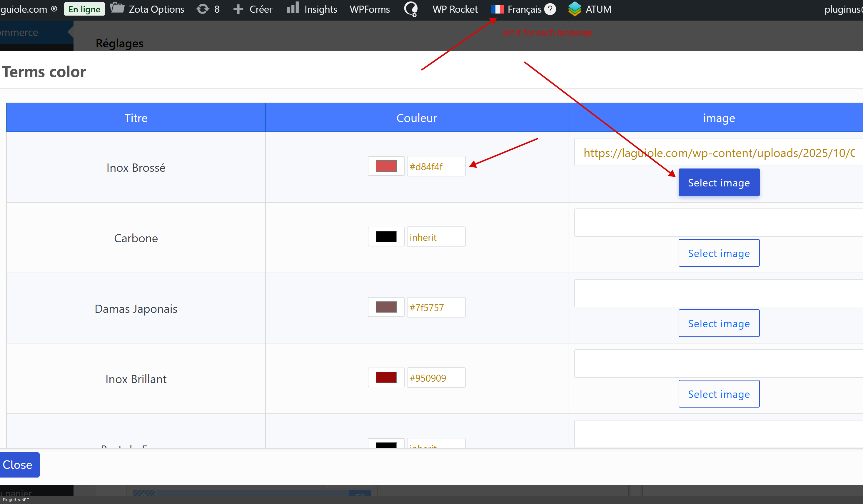Click Select image for Inox Brillant
863x504 pixels.
(719, 394)
